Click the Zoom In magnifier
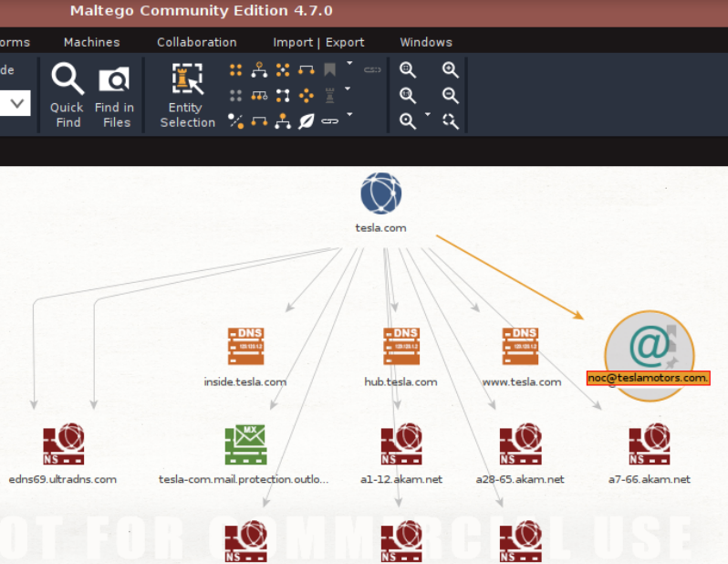The image size is (728, 564). [x=450, y=69]
